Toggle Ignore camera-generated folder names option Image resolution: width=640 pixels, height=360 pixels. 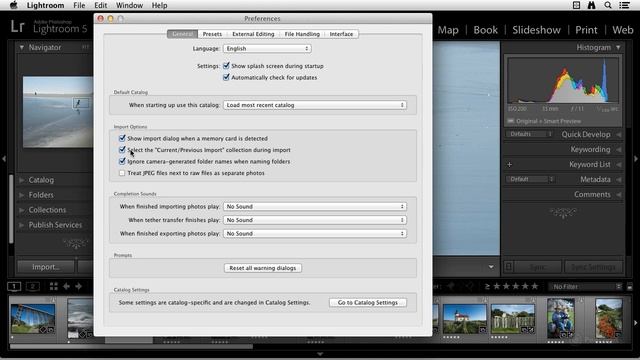click(x=122, y=161)
